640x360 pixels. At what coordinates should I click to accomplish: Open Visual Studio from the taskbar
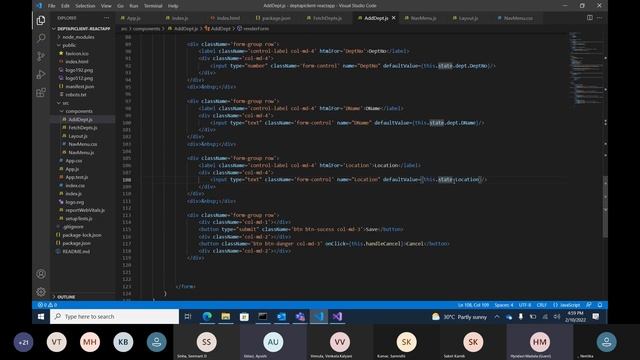pyautogui.click(x=337, y=316)
